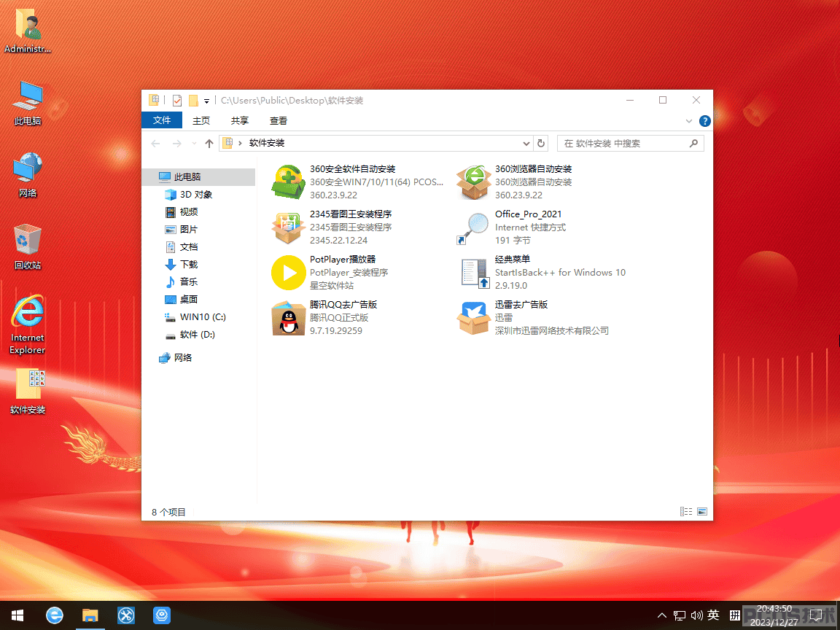
Task: Select the 腾讯QQ去广告版 penguin icon
Action: point(288,318)
